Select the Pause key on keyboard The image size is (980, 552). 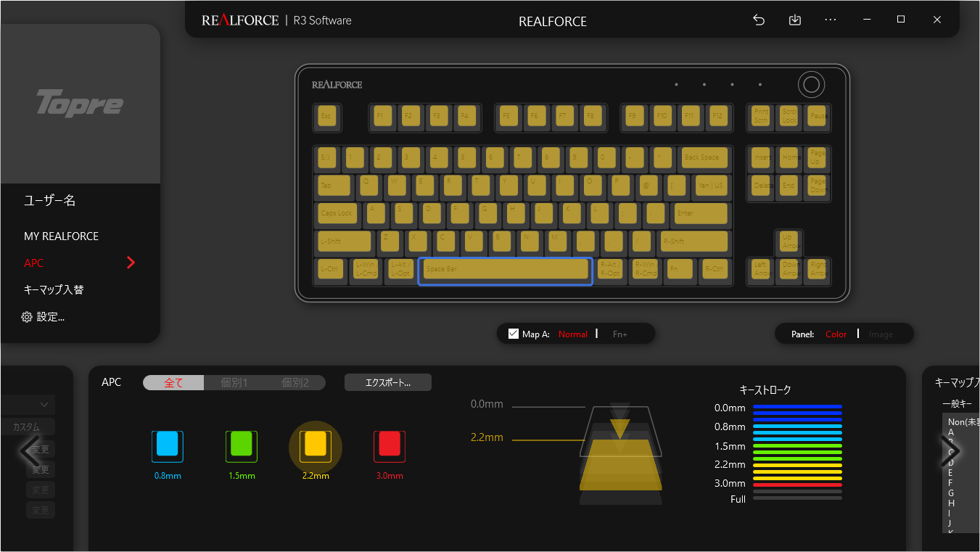[818, 116]
